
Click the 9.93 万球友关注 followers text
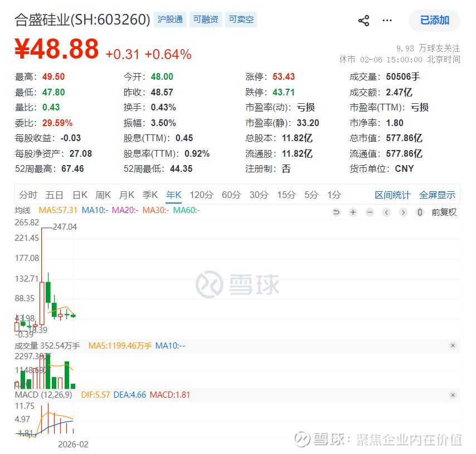click(428, 49)
